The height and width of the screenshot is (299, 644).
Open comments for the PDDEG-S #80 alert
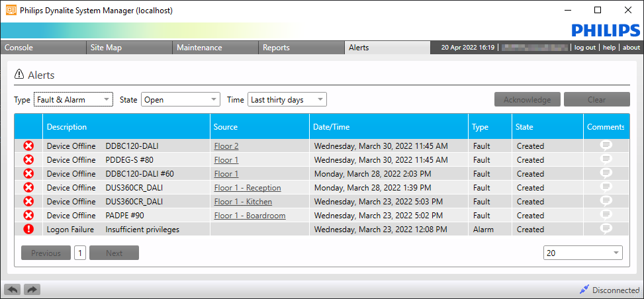point(606,159)
